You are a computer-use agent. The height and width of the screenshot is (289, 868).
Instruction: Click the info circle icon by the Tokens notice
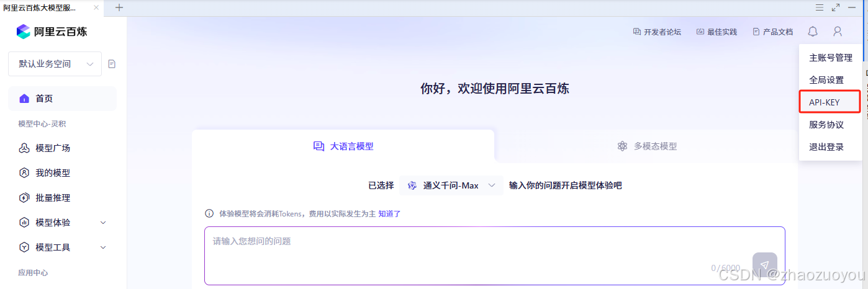(x=209, y=213)
